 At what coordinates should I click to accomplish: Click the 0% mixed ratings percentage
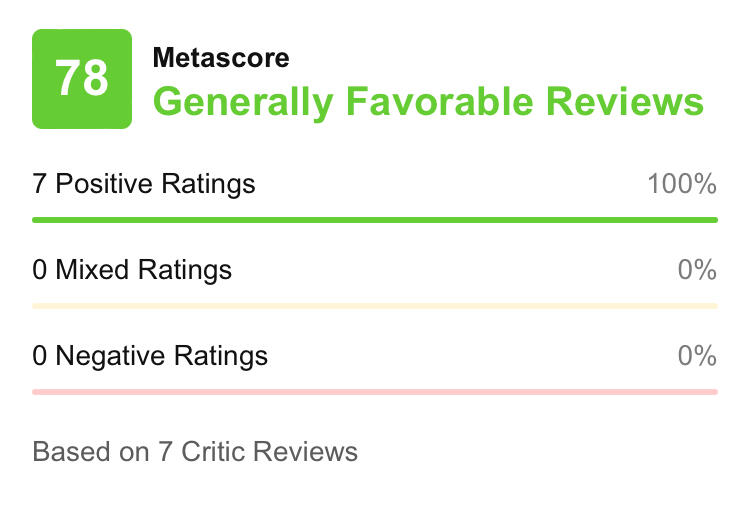pos(697,269)
